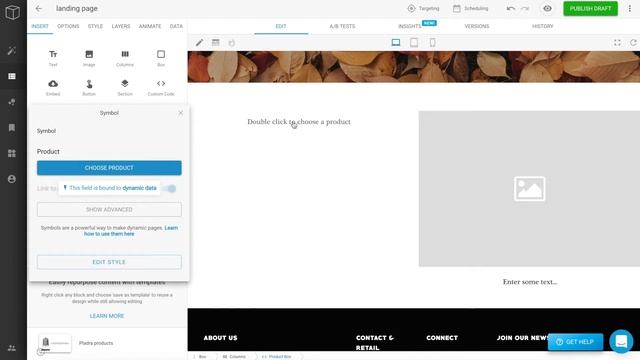
Task: Open the Edit tab
Action: coord(281,26)
